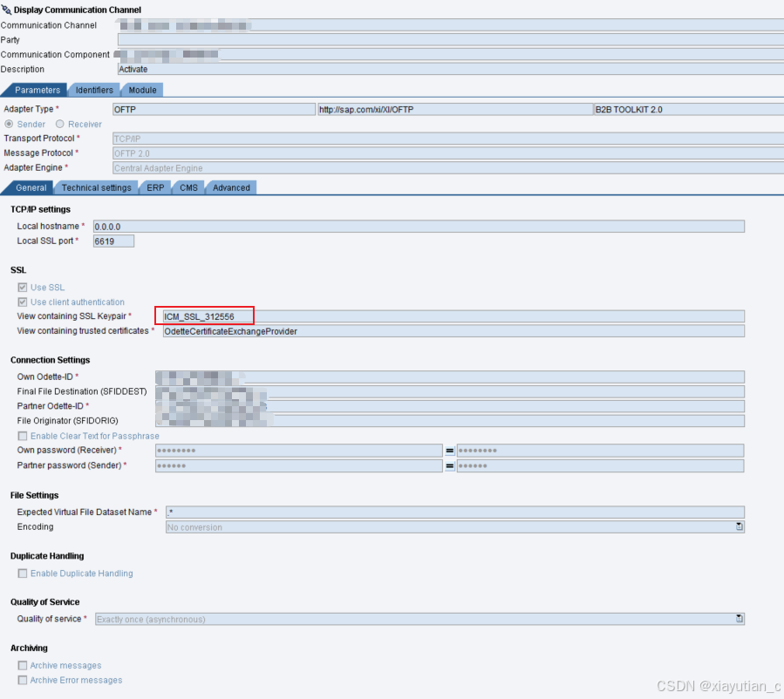Viewport: 784px width, 699px height.
Task: Check Enable Duplicate Handling
Action: pos(23,573)
